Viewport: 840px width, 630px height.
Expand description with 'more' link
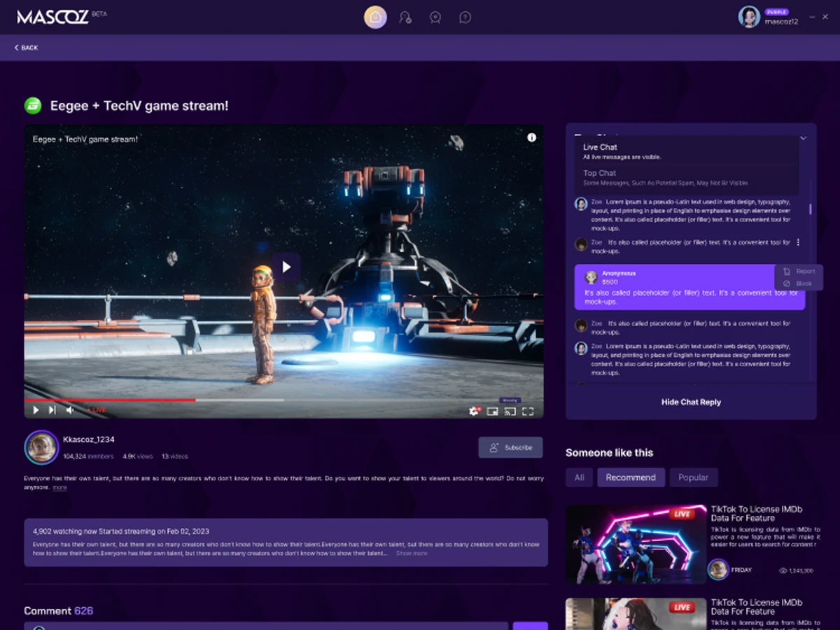pyautogui.click(x=59, y=487)
